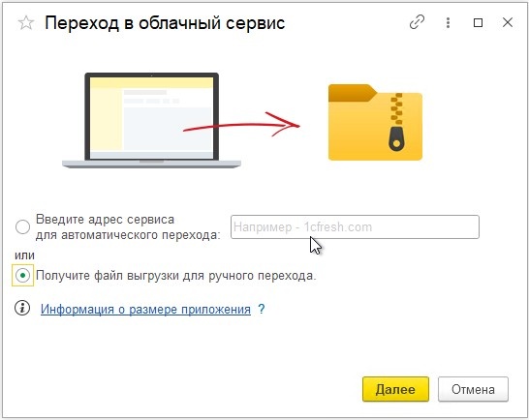Click the Далее button
529x420 pixels.
click(395, 389)
